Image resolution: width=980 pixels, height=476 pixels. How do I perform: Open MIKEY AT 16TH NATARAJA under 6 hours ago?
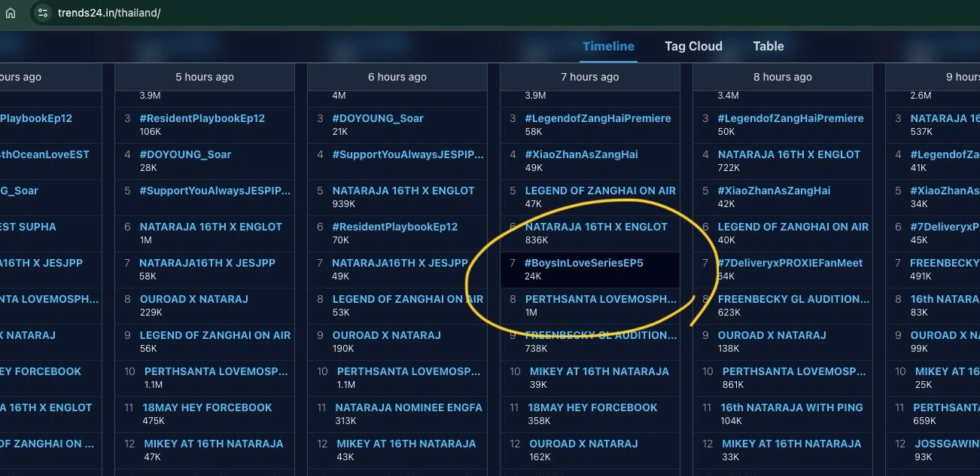(406, 444)
